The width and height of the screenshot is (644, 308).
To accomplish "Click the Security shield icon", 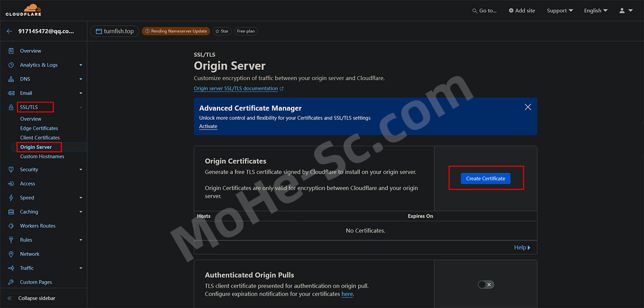I will (11, 170).
